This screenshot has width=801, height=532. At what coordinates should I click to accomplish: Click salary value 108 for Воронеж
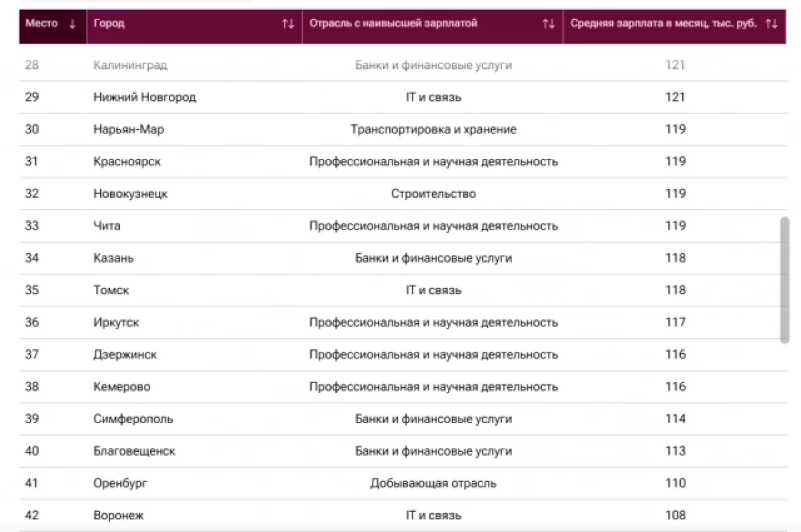(676, 515)
